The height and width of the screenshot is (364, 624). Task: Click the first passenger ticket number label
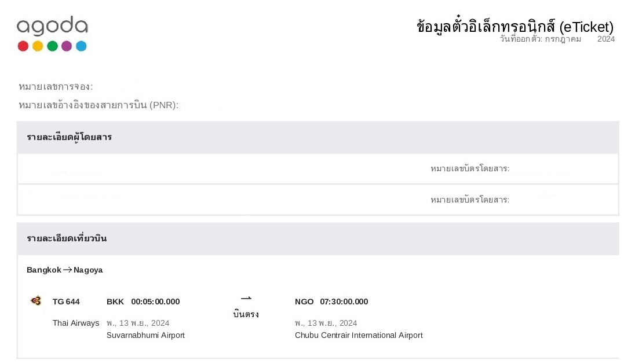470,168
